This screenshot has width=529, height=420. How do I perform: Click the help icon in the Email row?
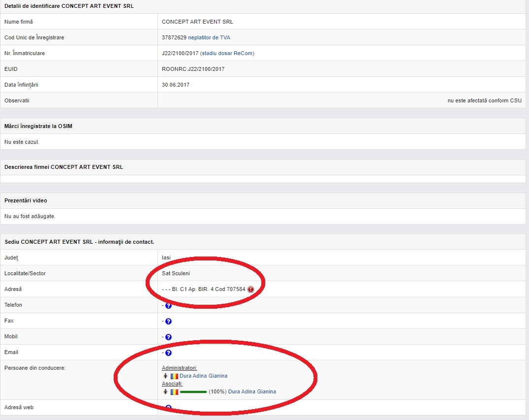[x=168, y=353]
